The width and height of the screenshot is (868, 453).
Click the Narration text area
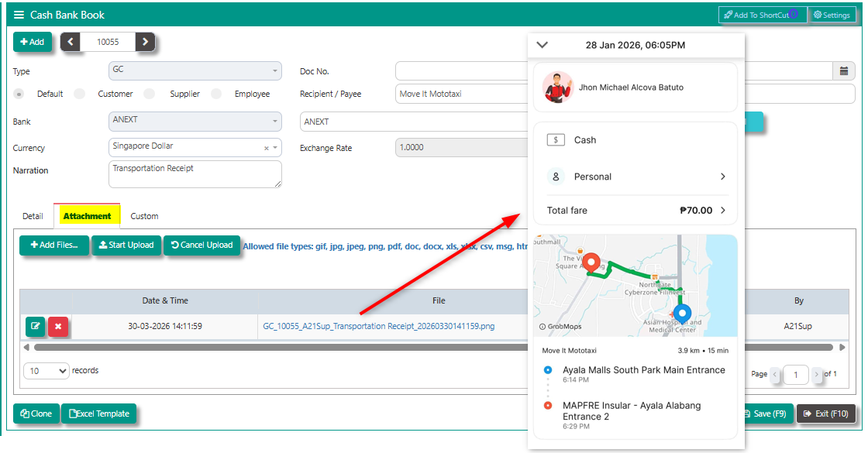(x=195, y=174)
